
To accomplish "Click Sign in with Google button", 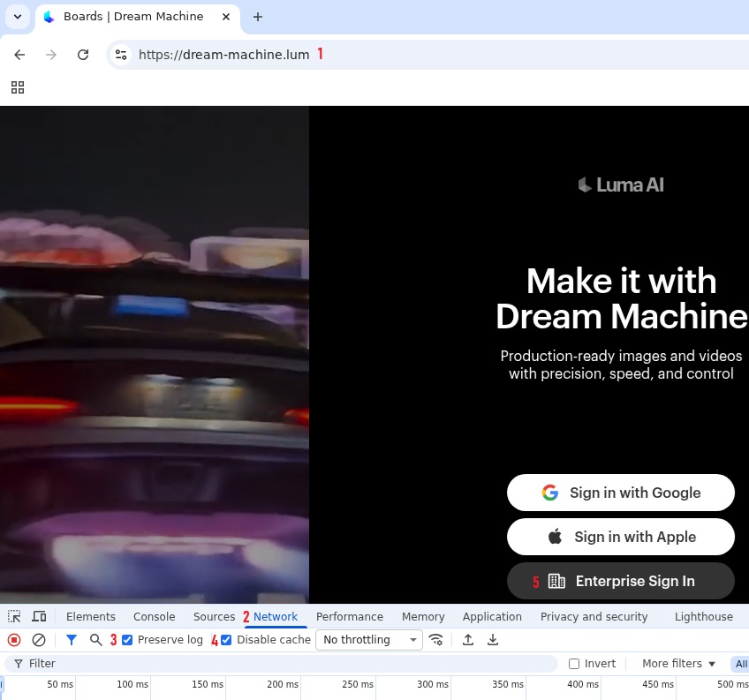I will point(621,493).
